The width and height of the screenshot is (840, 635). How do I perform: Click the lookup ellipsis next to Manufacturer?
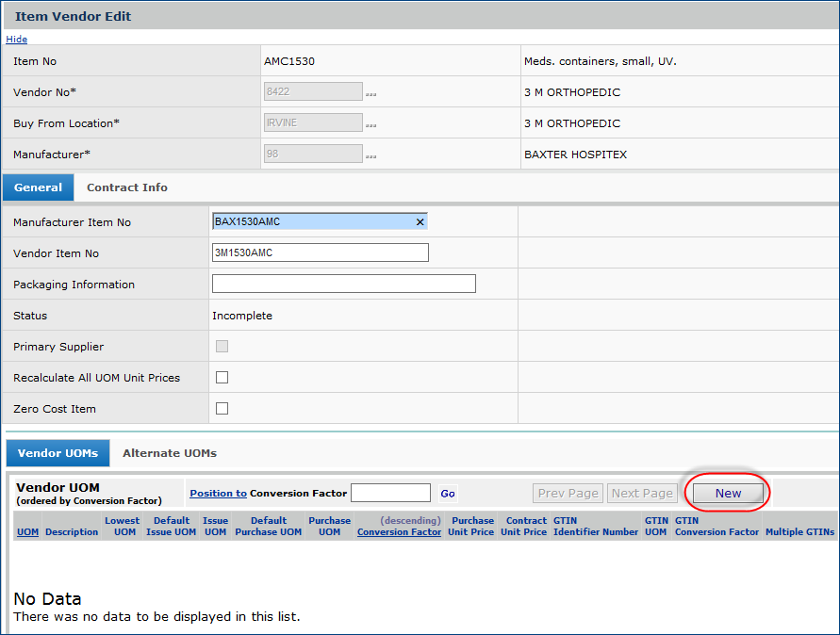tap(371, 157)
